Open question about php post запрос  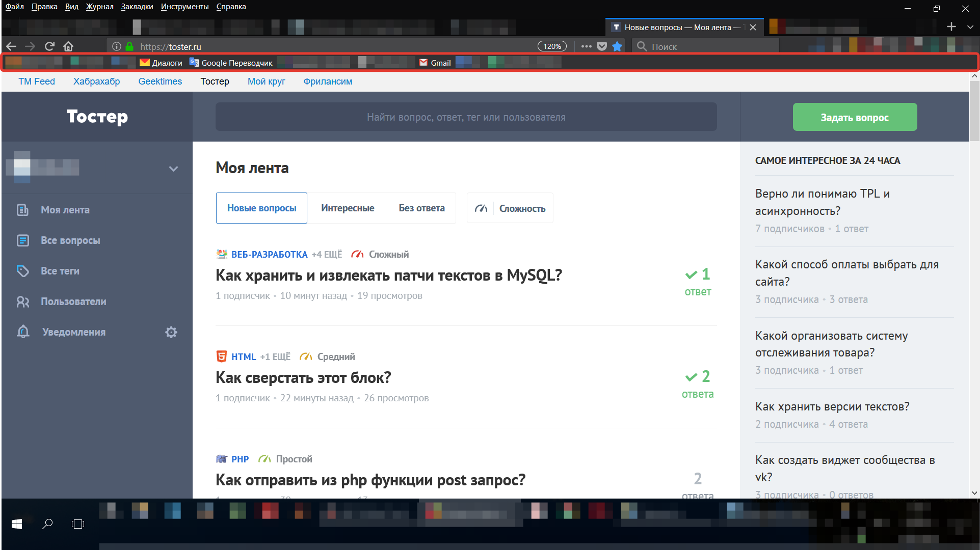point(370,480)
